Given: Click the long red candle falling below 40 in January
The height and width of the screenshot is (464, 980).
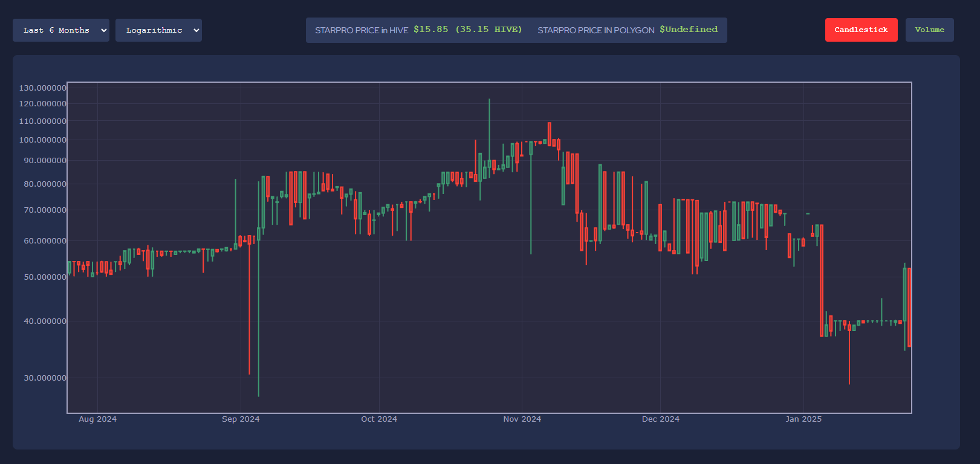Looking at the screenshot, I should click(822, 280).
